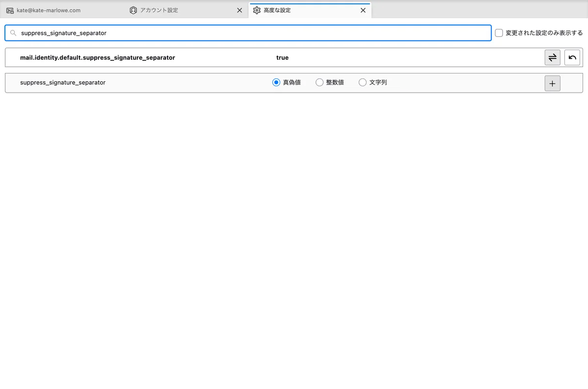Toggle the suppress_signature_separator preference value
588x389 pixels.
tap(552, 57)
